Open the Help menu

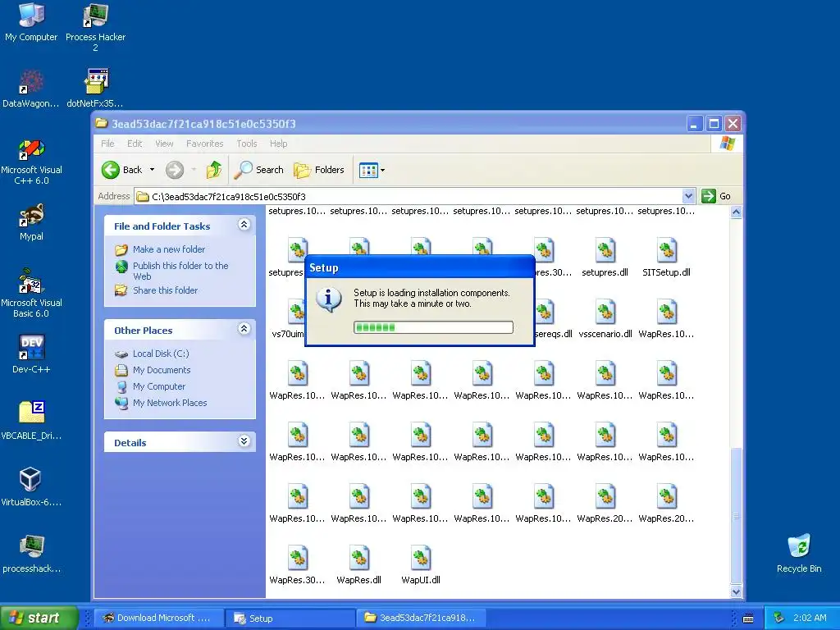(x=278, y=144)
